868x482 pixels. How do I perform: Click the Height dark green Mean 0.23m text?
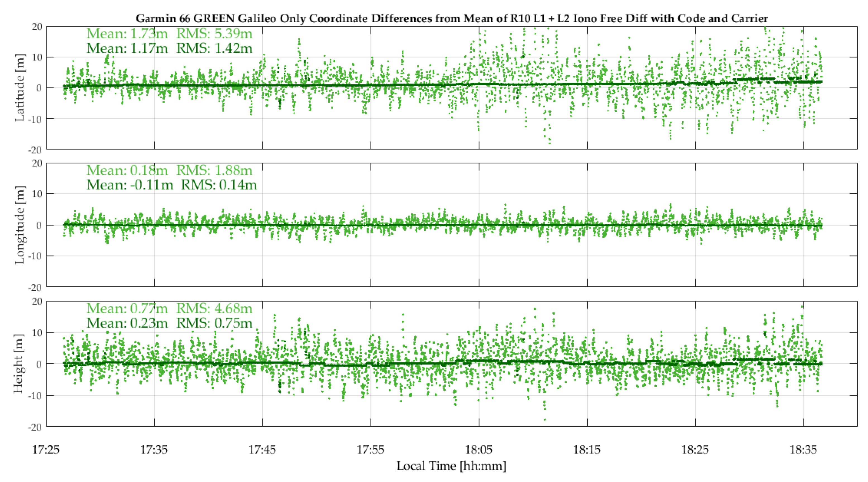pyautogui.click(x=127, y=323)
